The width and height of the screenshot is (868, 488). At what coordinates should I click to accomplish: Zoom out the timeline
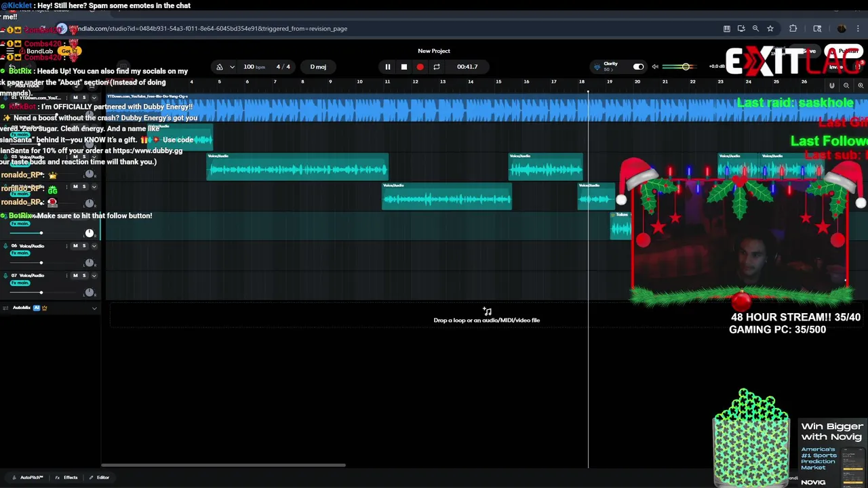(x=846, y=85)
